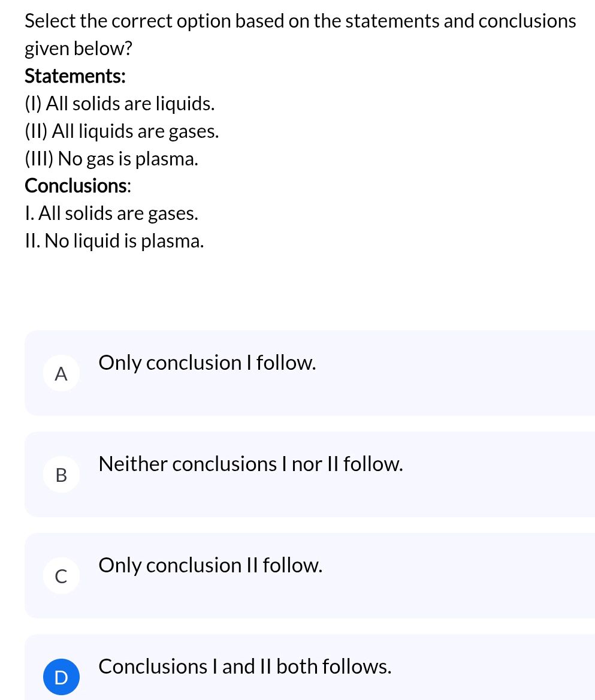Select option C card
This screenshot has height=700, width=595.
tap(300, 575)
